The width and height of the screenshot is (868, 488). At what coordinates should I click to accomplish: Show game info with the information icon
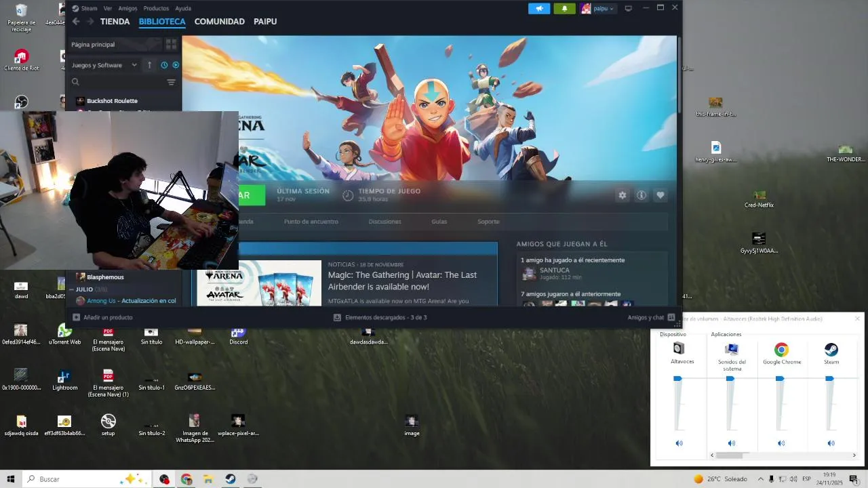tap(642, 195)
